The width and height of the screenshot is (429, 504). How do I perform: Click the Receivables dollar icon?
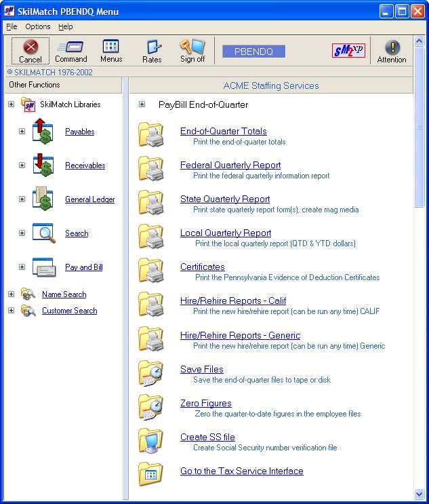click(43, 165)
